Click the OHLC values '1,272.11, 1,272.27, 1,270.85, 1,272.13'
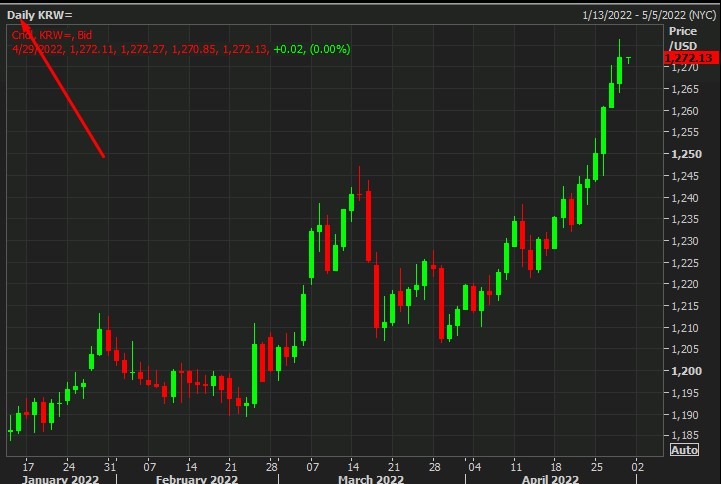Screen dimensions: 721x484 tap(169, 49)
